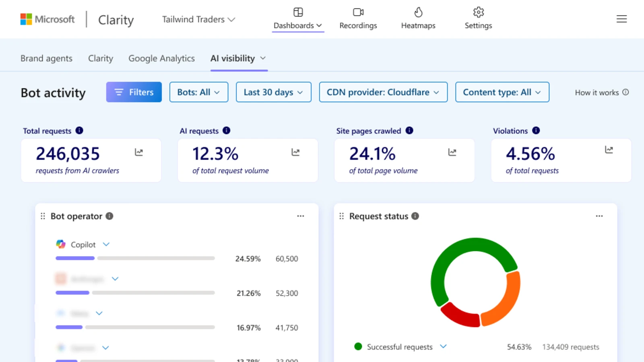
Task: Click the 54.63% successful percentage
Action: tap(519, 347)
